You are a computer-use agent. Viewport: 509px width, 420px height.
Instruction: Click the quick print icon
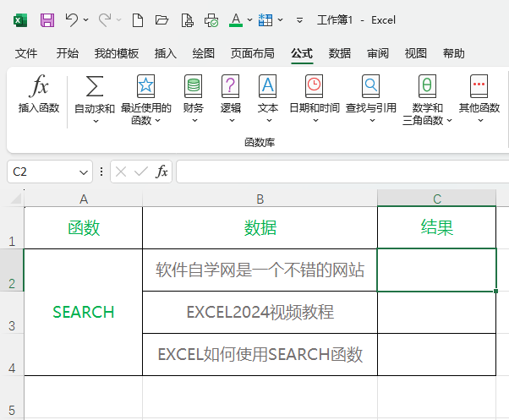tap(211, 20)
